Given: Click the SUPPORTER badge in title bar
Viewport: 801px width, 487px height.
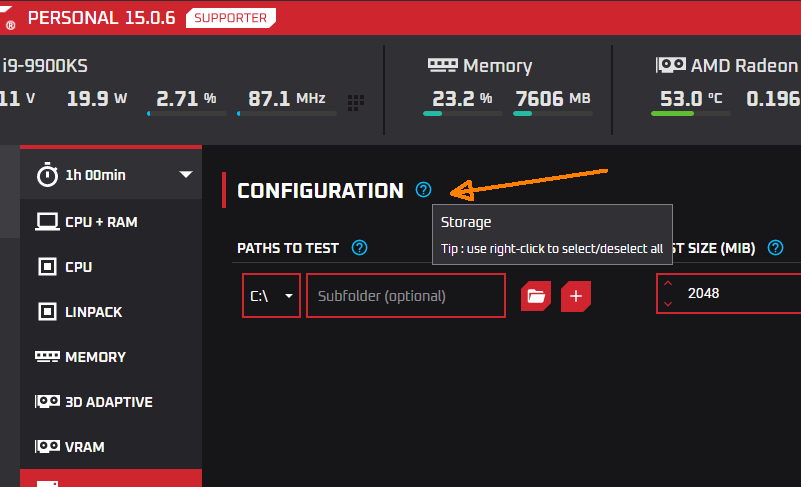Looking at the screenshot, I should 231,18.
